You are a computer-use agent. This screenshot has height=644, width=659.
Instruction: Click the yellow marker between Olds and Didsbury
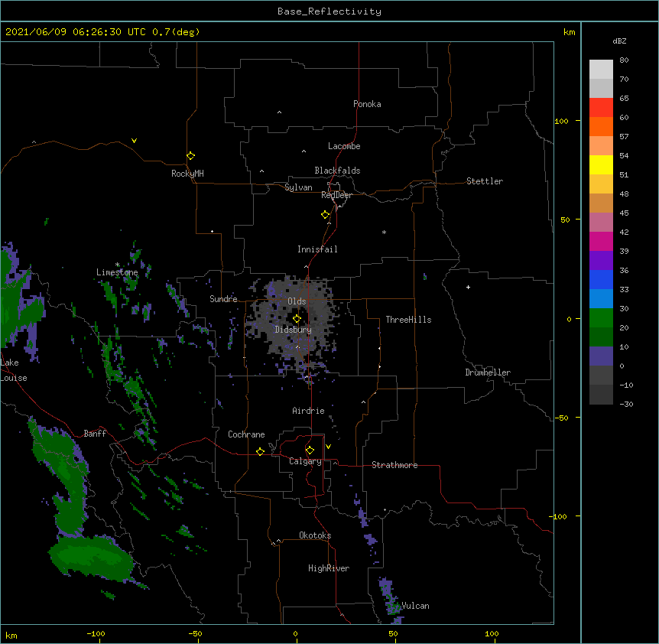[297, 319]
